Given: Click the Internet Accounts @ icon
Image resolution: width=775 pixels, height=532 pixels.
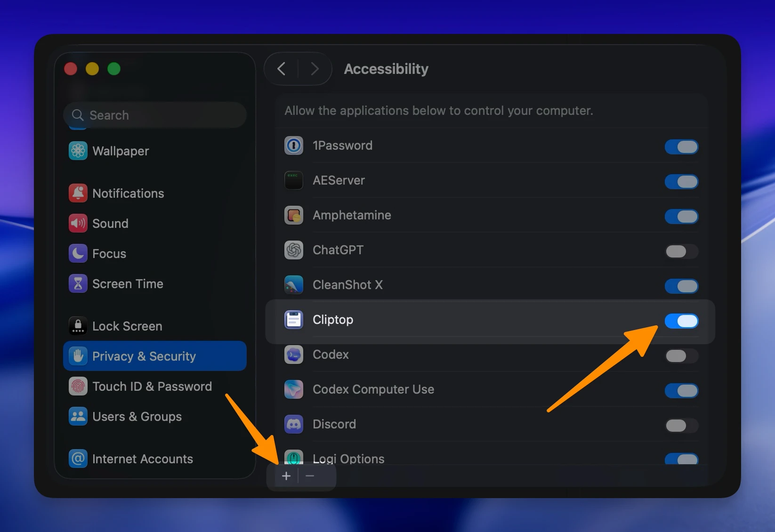Looking at the screenshot, I should point(78,459).
